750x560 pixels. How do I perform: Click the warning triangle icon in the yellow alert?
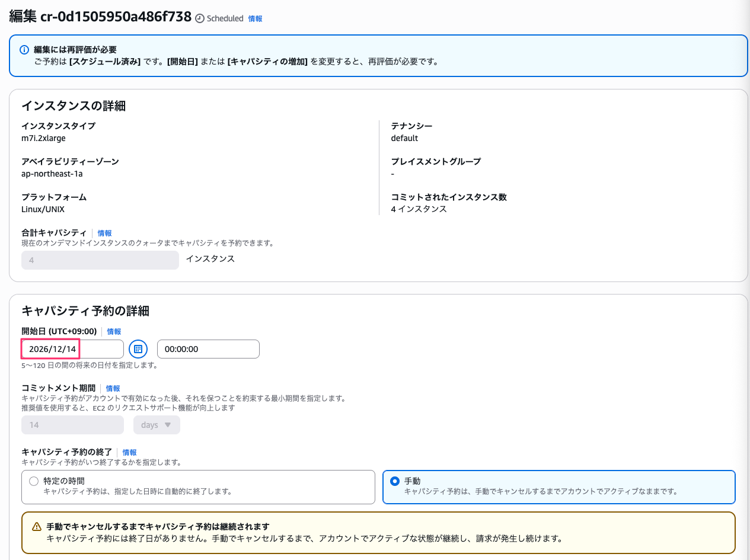37,526
